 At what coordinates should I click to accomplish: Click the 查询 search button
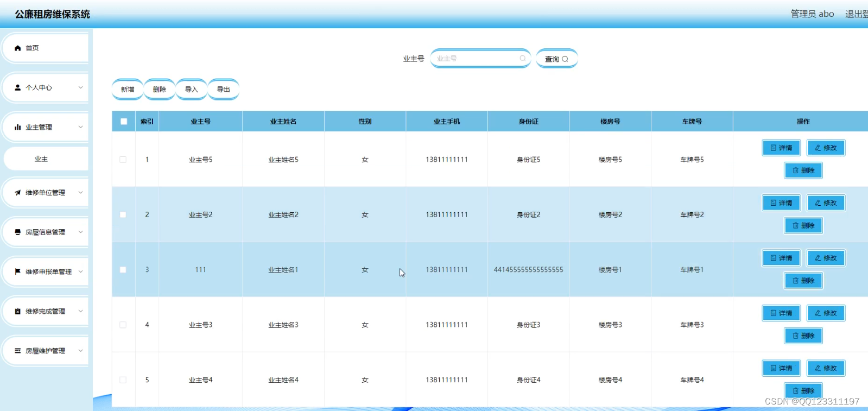tap(557, 59)
